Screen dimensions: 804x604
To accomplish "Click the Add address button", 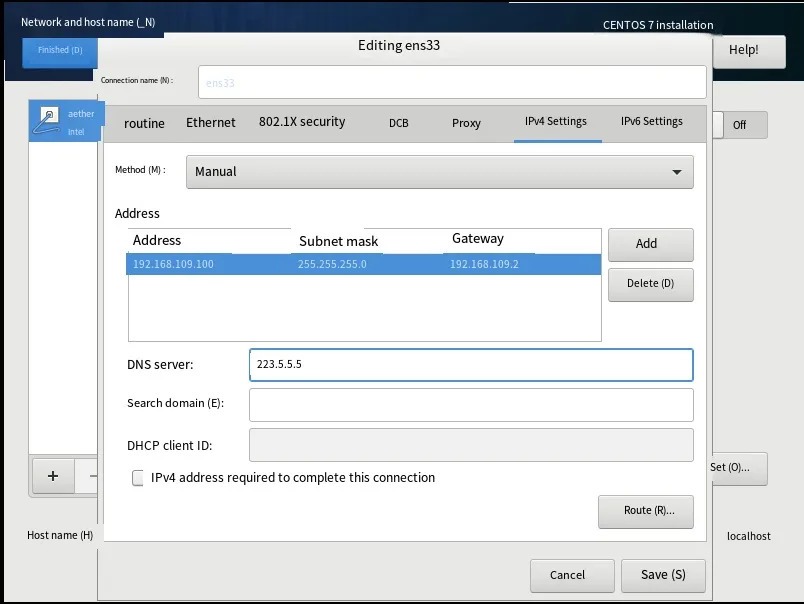I will (650, 243).
